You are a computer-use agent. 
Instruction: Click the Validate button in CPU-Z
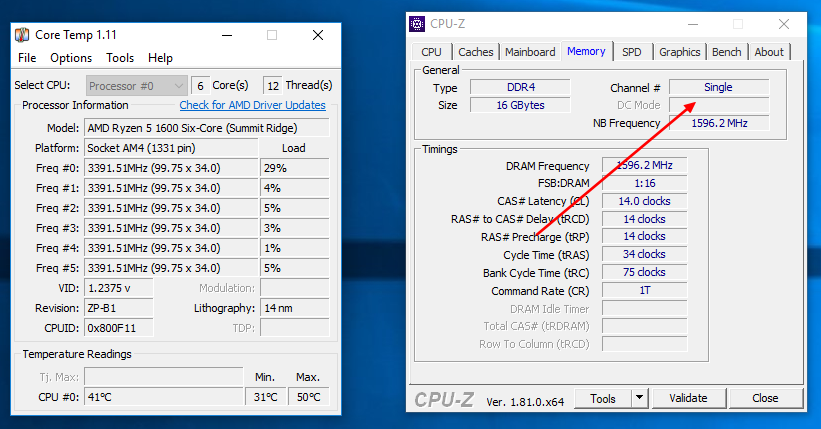pos(689,399)
